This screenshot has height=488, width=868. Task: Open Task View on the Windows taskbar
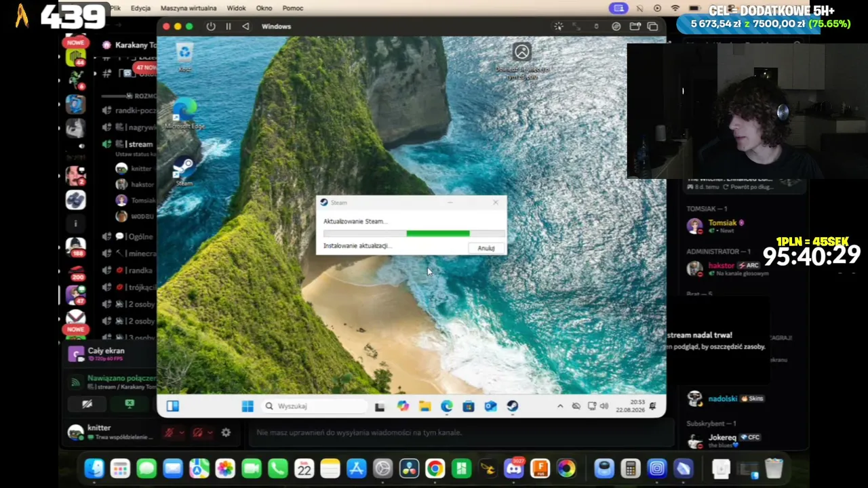click(380, 406)
